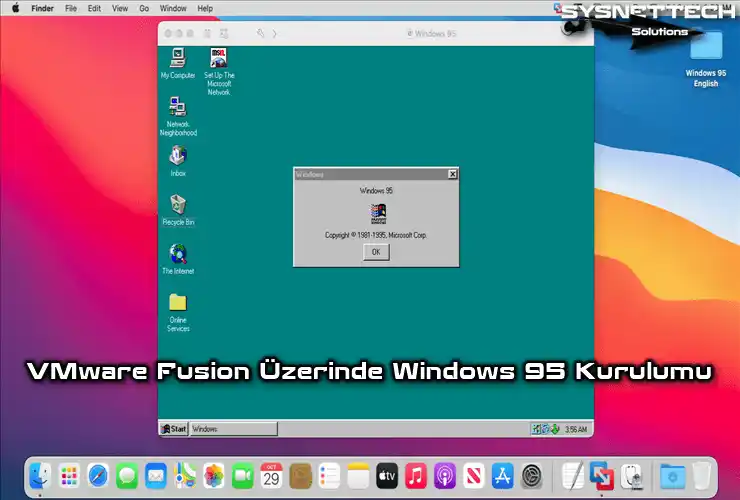This screenshot has height=500, width=740.
Task: Click 'Windows 95' text inside the dialog
Action: click(376, 191)
